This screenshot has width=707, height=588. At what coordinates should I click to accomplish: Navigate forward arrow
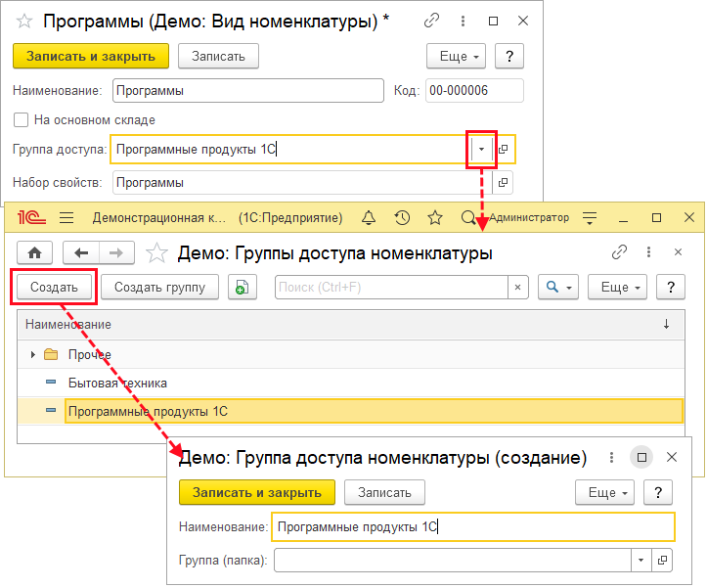116,253
